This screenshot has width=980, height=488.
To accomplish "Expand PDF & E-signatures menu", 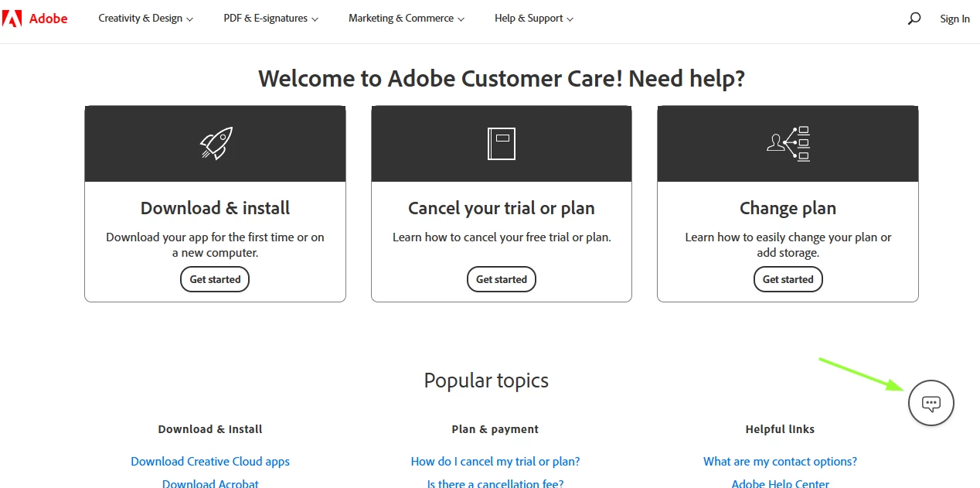I will pos(271,19).
